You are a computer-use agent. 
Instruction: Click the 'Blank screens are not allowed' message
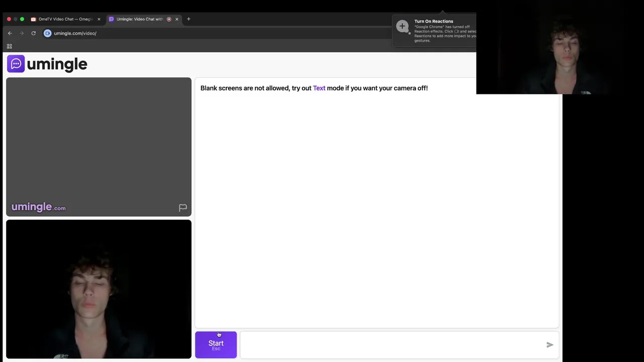[x=314, y=88]
